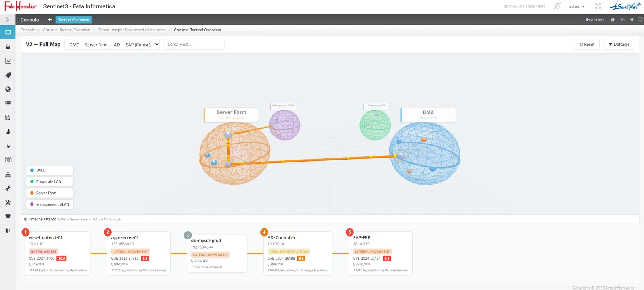Toggle the Server Farm legend entry
644x290 pixels.
pos(50,193)
